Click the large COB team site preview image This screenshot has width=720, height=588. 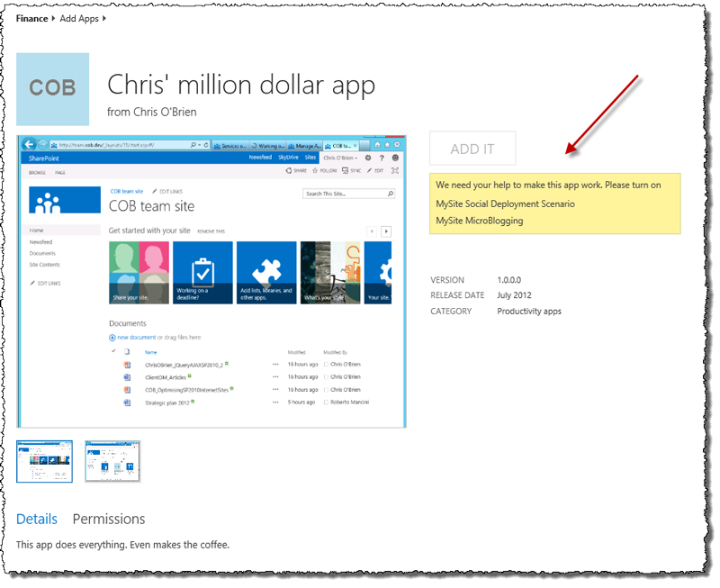(x=211, y=282)
